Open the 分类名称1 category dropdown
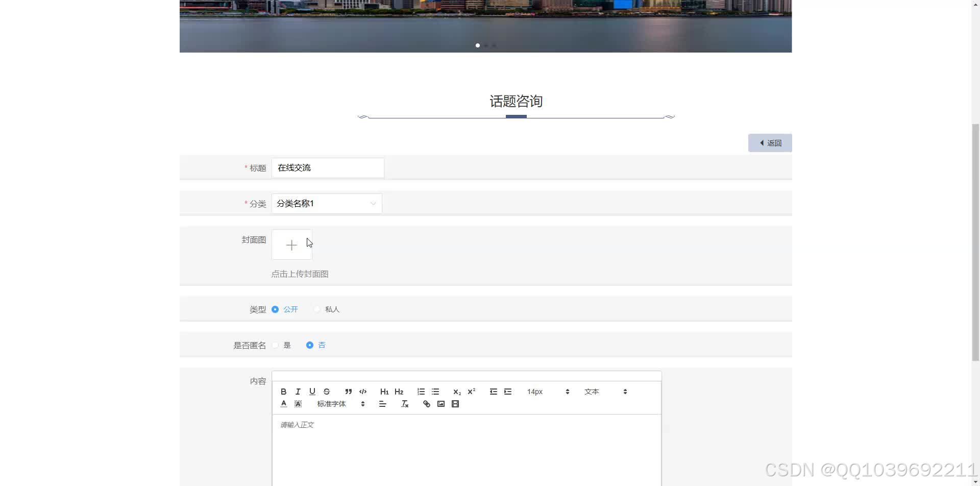This screenshot has width=980, height=486. pyautogui.click(x=326, y=203)
